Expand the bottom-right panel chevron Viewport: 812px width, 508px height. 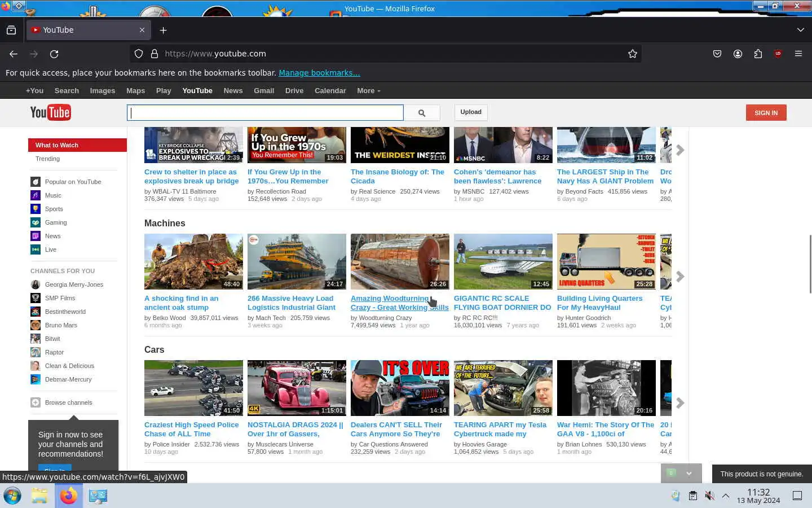pos(689,473)
